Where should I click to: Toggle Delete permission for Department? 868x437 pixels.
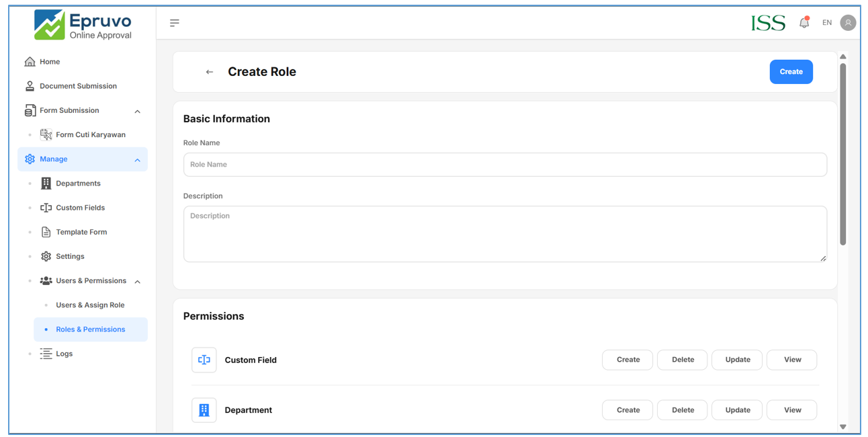click(683, 410)
